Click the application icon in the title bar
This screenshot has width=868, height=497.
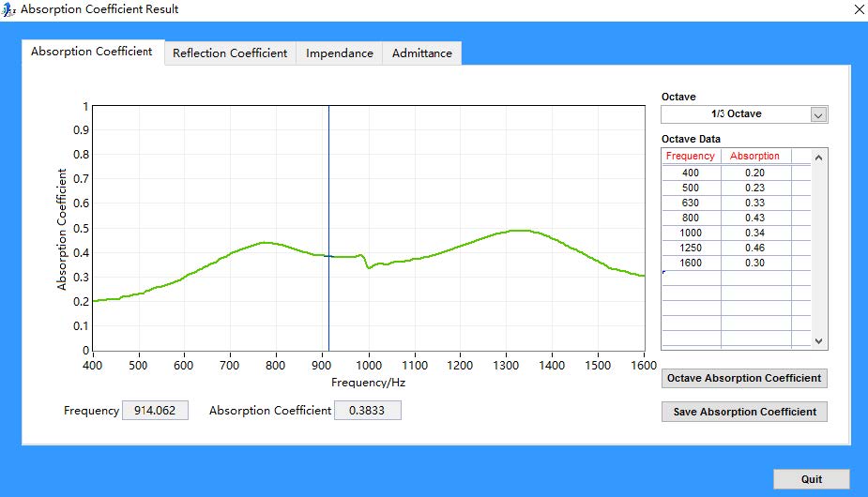[9, 9]
